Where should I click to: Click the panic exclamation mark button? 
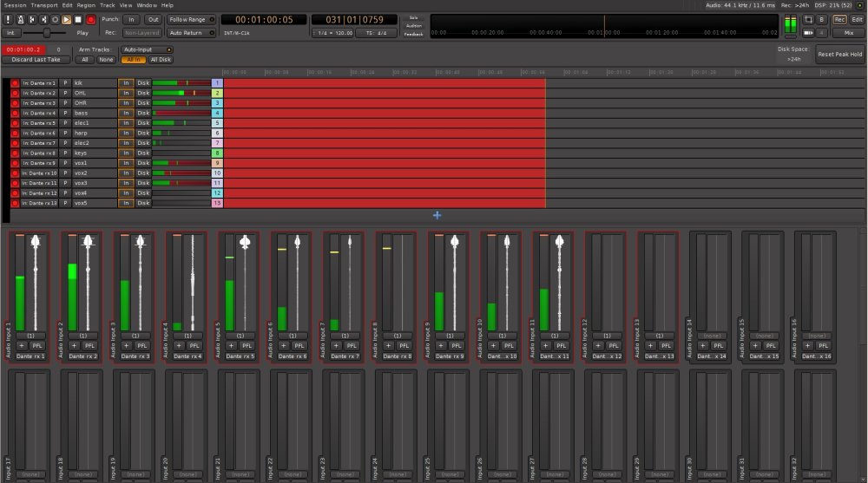[9, 19]
